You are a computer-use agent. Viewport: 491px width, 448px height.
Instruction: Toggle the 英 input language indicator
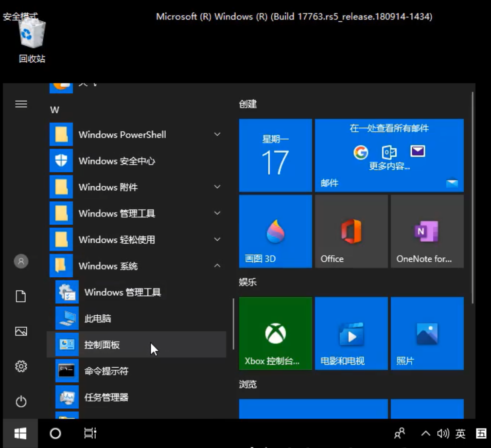[460, 433]
